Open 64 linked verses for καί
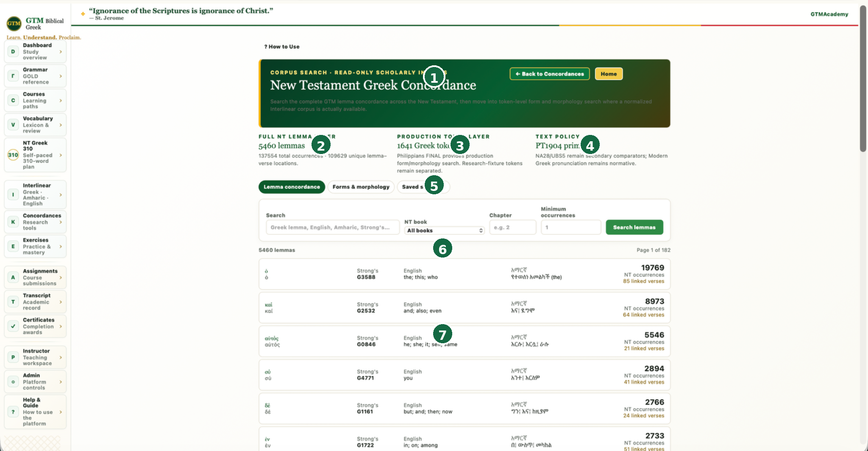The height and width of the screenshot is (451, 868). coord(643,315)
